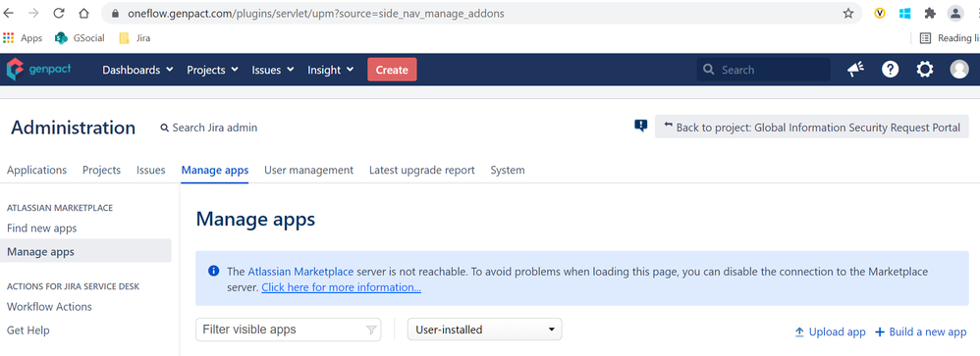Select Manage apps in the sidebar
This screenshot has width=980, height=356.
85,252
